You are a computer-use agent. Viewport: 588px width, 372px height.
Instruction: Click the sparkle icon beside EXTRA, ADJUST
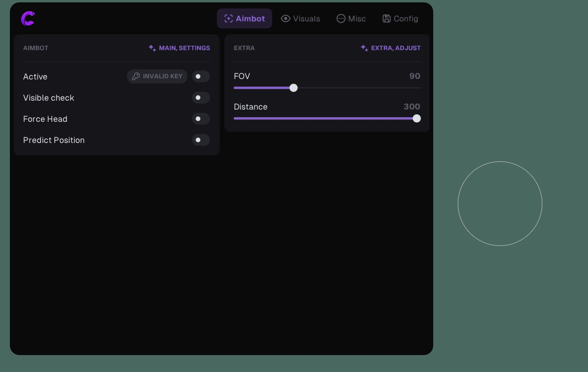(363, 47)
